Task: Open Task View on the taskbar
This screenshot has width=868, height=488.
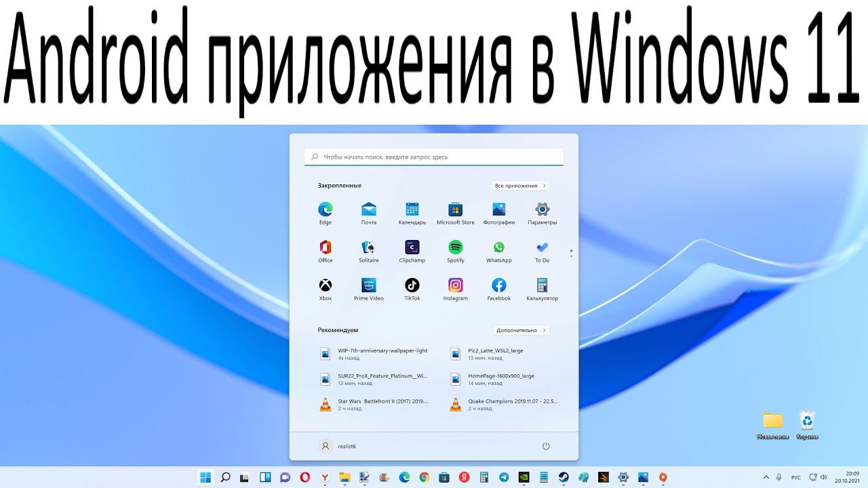Action: pyautogui.click(x=245, y=477)
